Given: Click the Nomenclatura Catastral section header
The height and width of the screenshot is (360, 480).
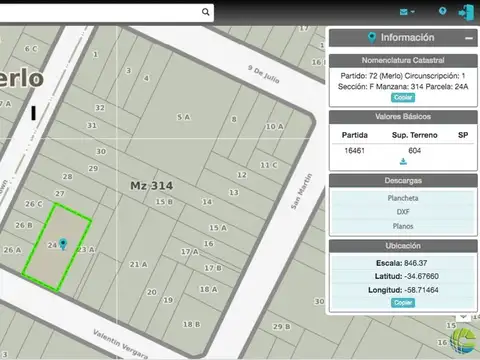Looking at the screenshot, I should 403,60.
